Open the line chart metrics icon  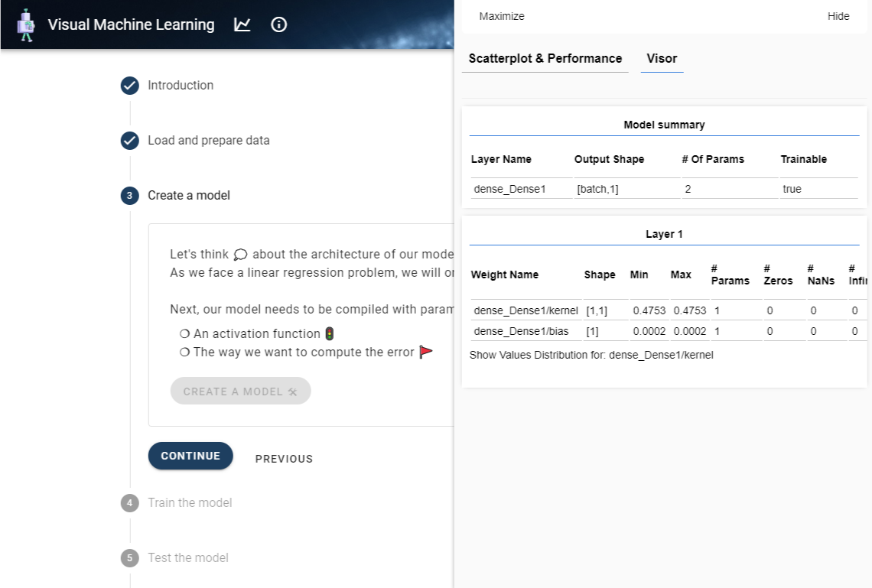(242, 24)
